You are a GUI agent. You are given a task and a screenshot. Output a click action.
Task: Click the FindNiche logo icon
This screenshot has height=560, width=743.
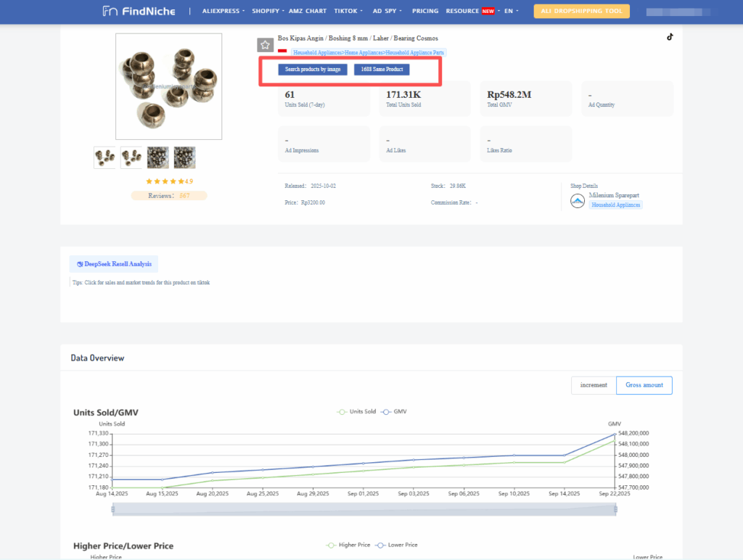[x=110, y=11]
